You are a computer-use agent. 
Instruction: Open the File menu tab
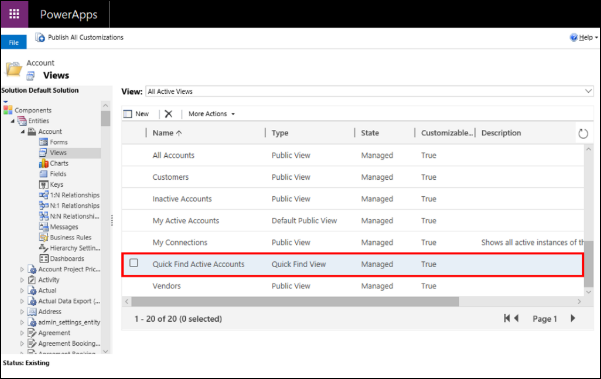[14, 42]
